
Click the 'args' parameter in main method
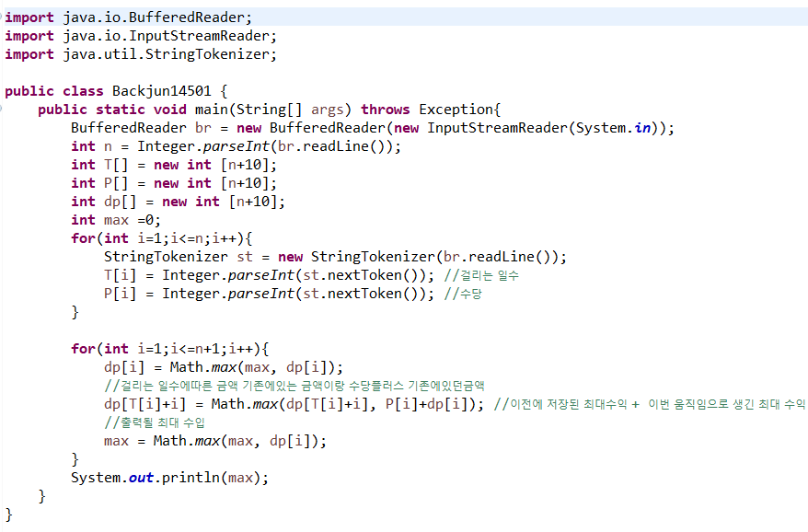click(x=328, y=110)
